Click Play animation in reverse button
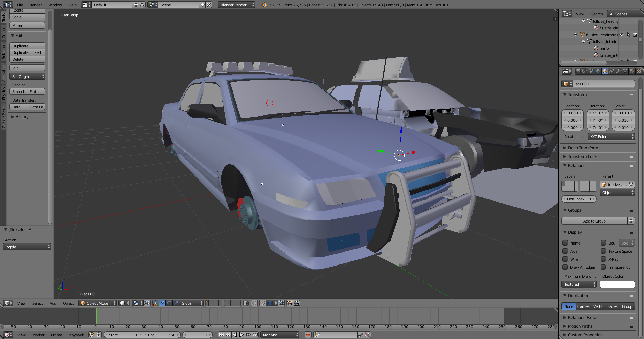The height and width of the screenshot is (339, 644). (235, 335)
